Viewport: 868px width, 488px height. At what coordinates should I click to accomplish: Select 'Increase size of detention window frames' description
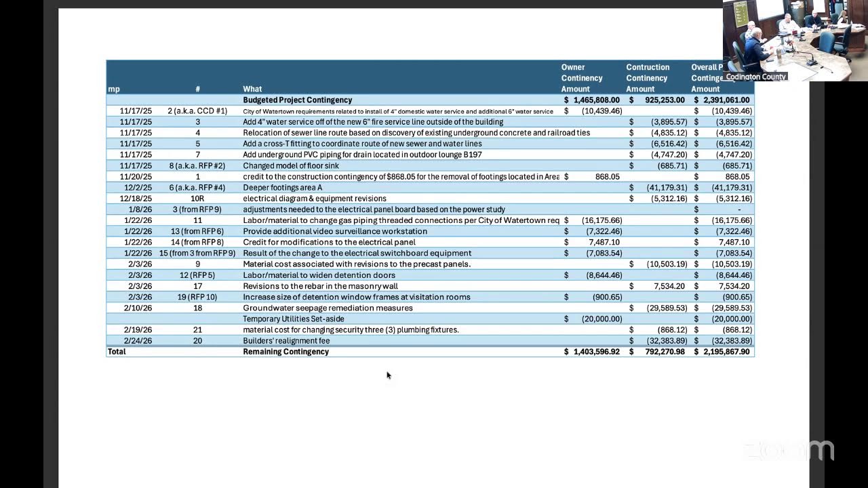point(357,297)
